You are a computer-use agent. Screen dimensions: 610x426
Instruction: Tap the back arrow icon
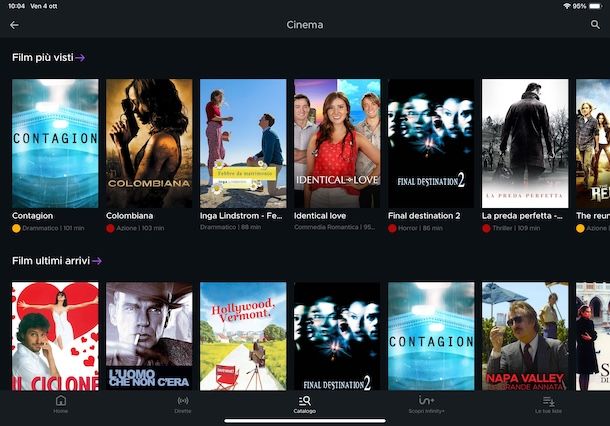[x=14, y=25]
